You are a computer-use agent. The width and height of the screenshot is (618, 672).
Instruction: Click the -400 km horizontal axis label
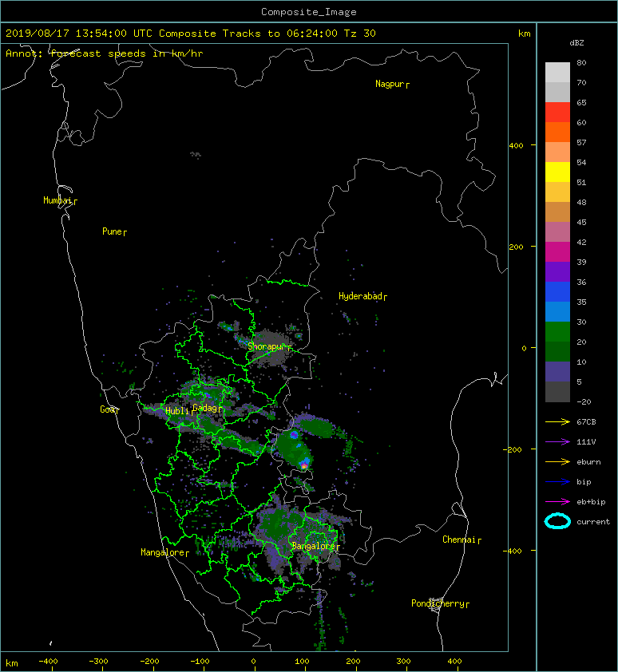point(48,662)
